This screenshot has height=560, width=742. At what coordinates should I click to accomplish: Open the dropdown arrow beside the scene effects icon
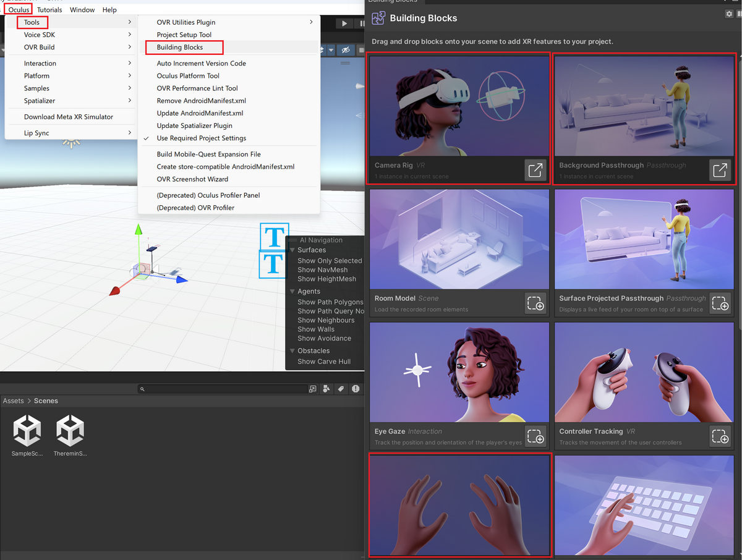331,49
